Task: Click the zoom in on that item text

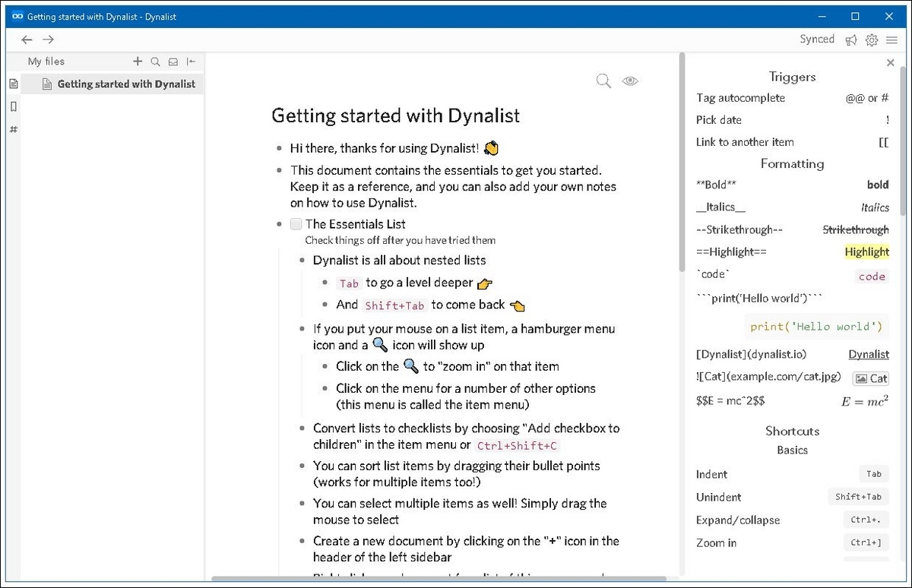Action: click(x=448, y=366)
